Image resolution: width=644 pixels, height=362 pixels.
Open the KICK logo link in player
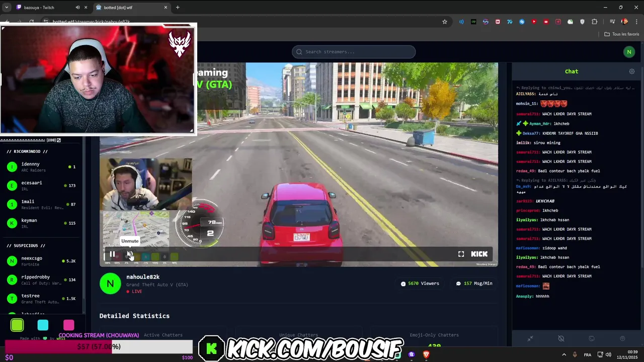(479, 254)
